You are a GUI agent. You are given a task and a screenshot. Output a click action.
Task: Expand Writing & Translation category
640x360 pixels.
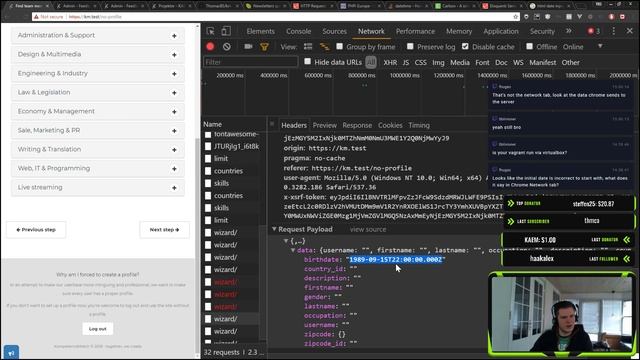(98, 149)
